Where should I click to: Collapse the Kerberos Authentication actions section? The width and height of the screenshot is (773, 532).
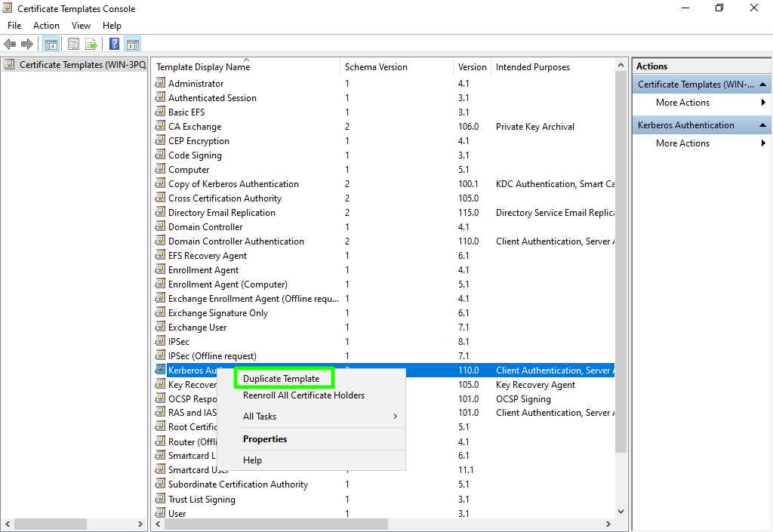coord(763,125)
